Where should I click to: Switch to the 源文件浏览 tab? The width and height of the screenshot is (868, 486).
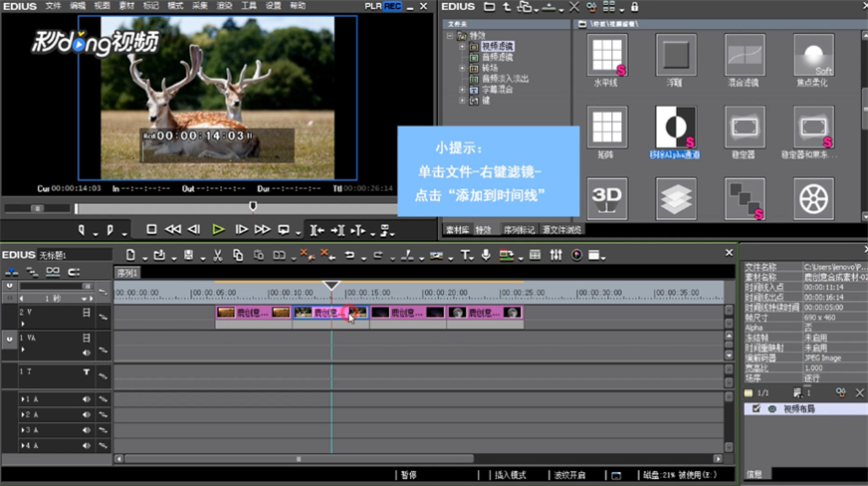click(561, 230)
